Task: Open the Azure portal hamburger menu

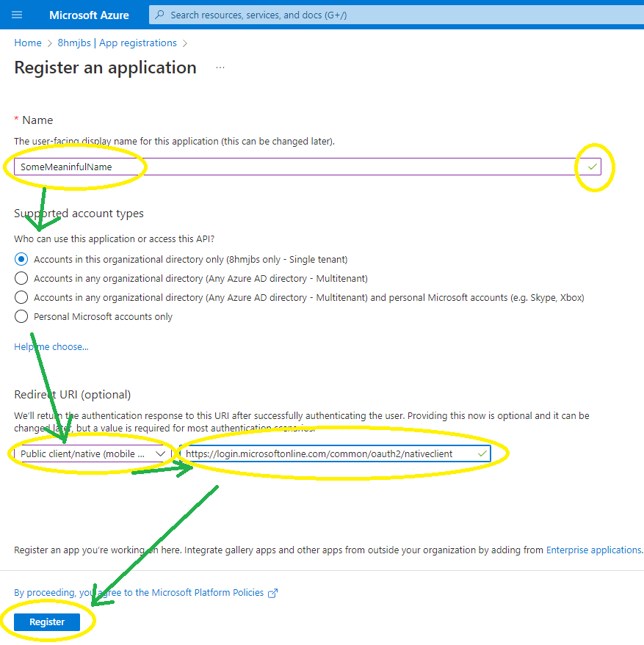Action: pos(17,15)
